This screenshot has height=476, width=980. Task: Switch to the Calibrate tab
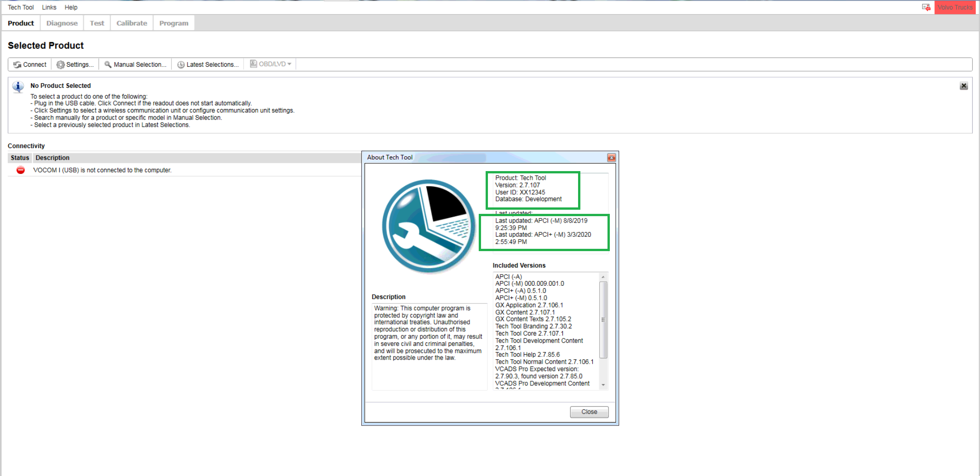(132, 23)
